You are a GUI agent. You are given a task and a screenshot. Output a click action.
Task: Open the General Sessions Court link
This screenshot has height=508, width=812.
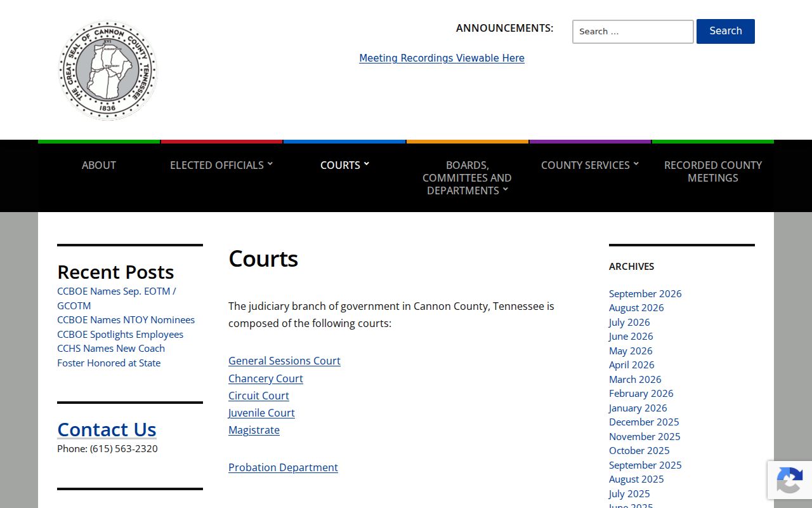pos(284,361)
